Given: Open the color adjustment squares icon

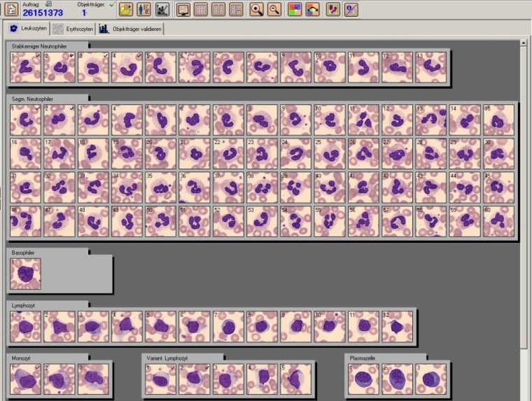Looking at the screenshot, I should coord(295,10).
